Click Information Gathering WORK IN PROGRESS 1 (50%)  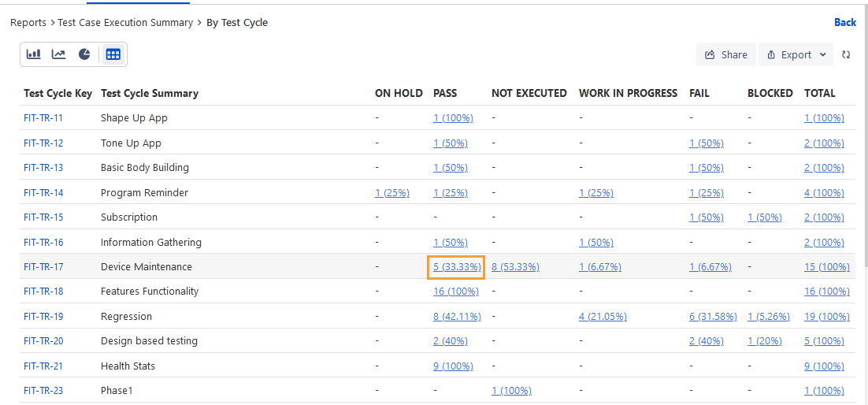596,242
